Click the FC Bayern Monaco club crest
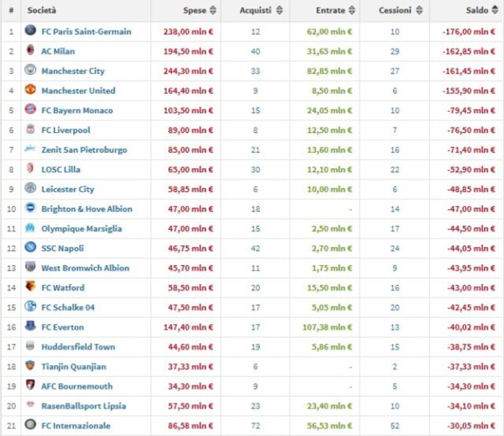Image resolution: width=504 pixels, height=436 pixels. [30, 109]
